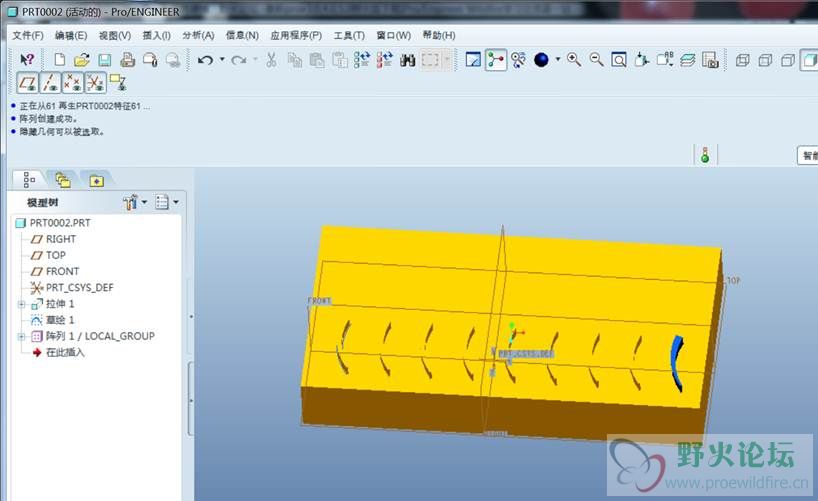Click the set layers icon

click(688, 60)
